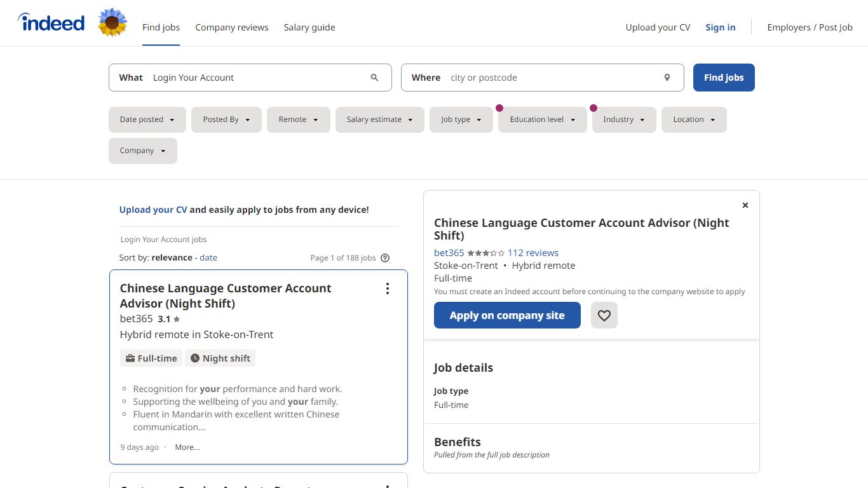The width and height of the screenshot is (868, 488).
Task: Click 'Login Your Account jobs' text
Action: 164,240
